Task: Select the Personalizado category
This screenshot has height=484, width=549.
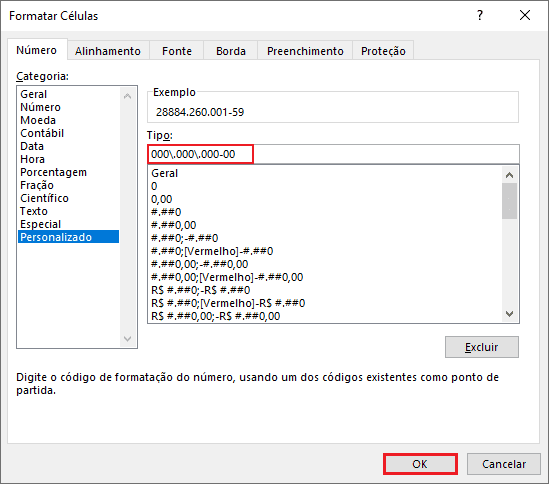Action: 69,237
